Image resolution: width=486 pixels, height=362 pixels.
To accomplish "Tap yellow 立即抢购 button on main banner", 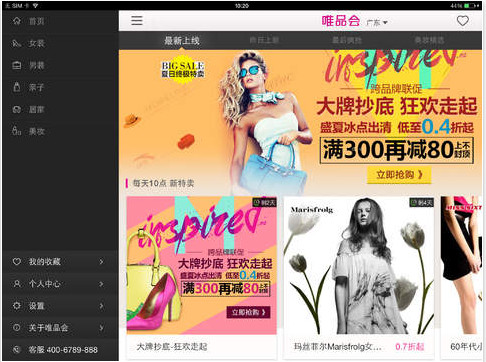I will point(399,175).
